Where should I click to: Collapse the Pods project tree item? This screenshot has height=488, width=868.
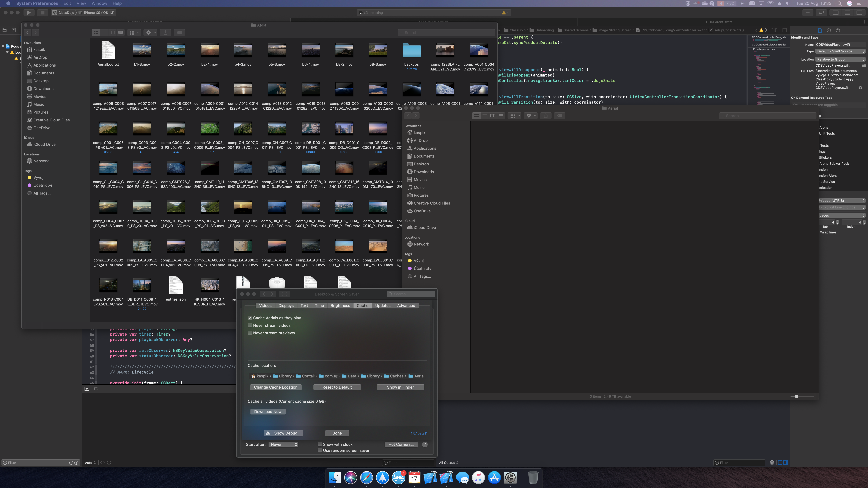pos(3,47)
